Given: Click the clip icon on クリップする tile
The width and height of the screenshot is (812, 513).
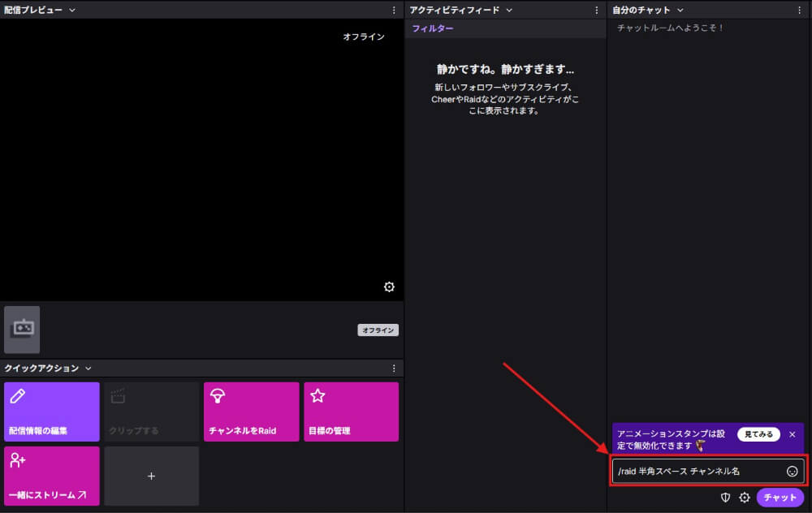Looking at the screenshot, I should pyautogui.click(x=116, y=395).
